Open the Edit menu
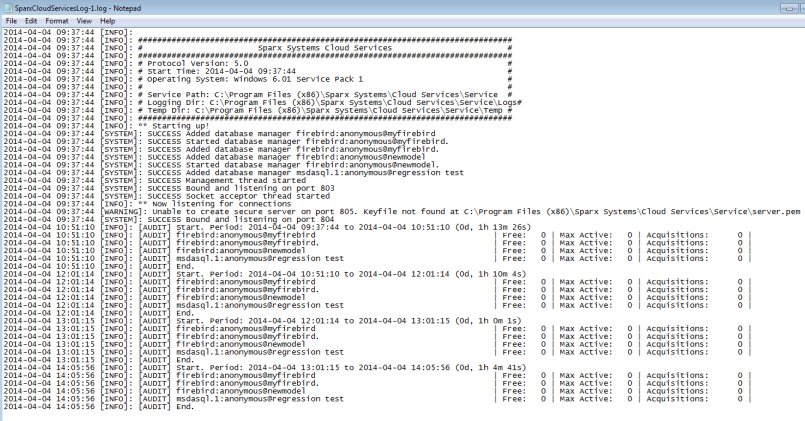805x421 pixels. point(31,20)
